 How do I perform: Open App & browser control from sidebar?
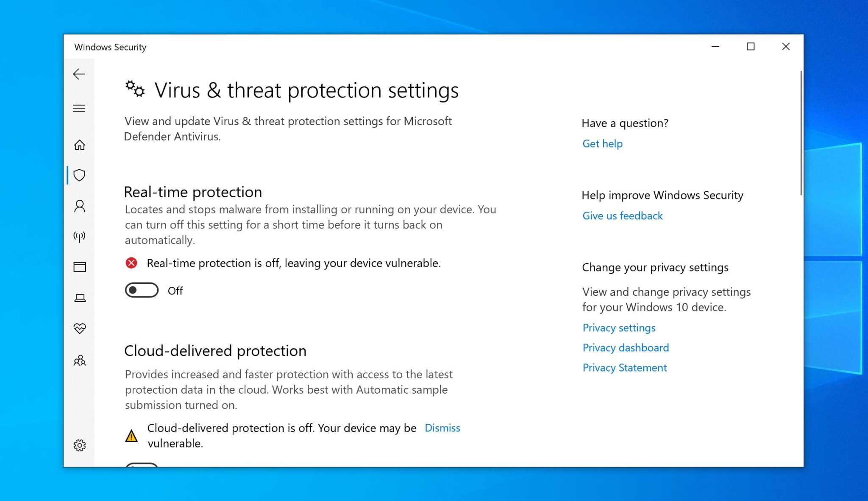coord(79,267)
